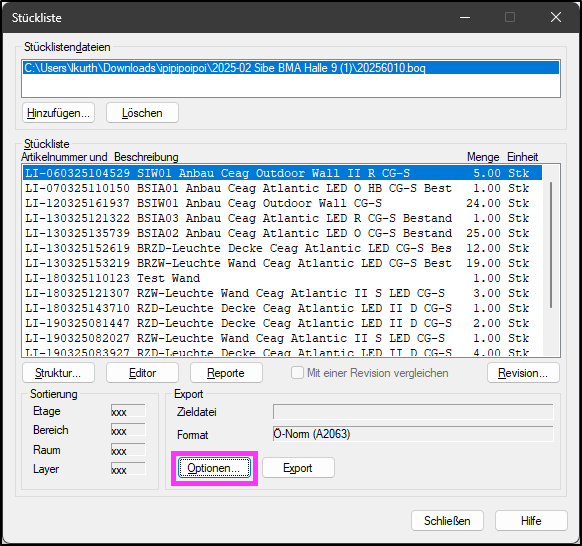Open the Struktur... dialog
This screenshot has height=546, width=582.
(58, 373)
